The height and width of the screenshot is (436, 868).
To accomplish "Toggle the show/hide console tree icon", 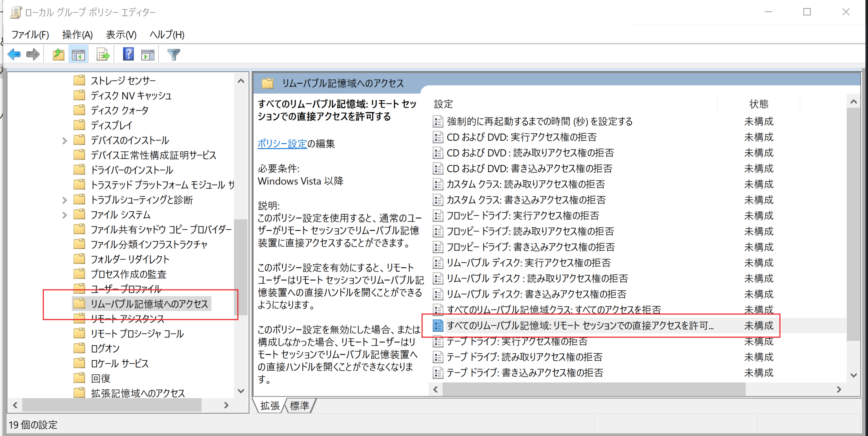I will pos(78,55).
